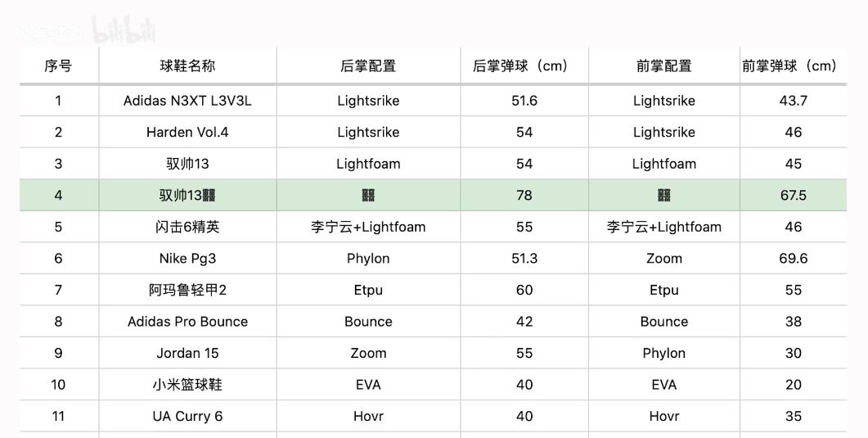Click the 69.6 forefoot bounce value
The image size is (868, 438).
point(793,259)
